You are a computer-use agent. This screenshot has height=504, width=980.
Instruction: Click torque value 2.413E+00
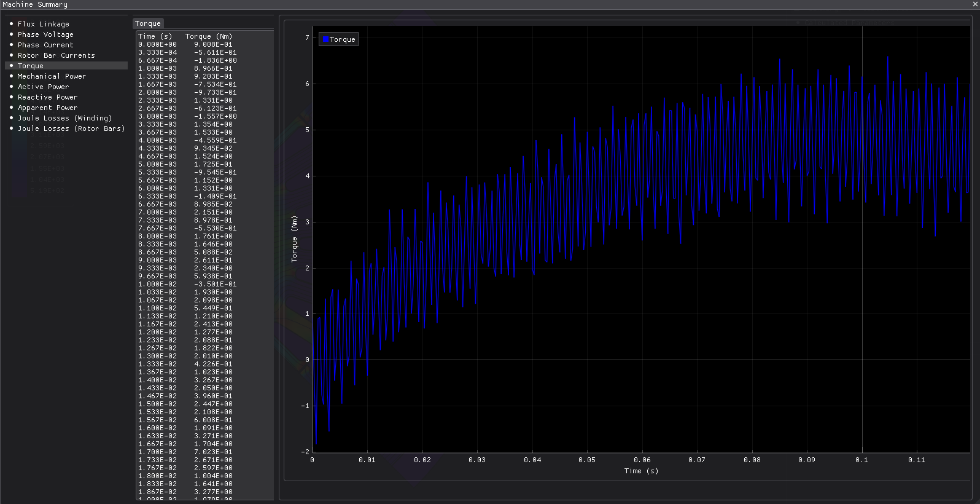point(213,324)
